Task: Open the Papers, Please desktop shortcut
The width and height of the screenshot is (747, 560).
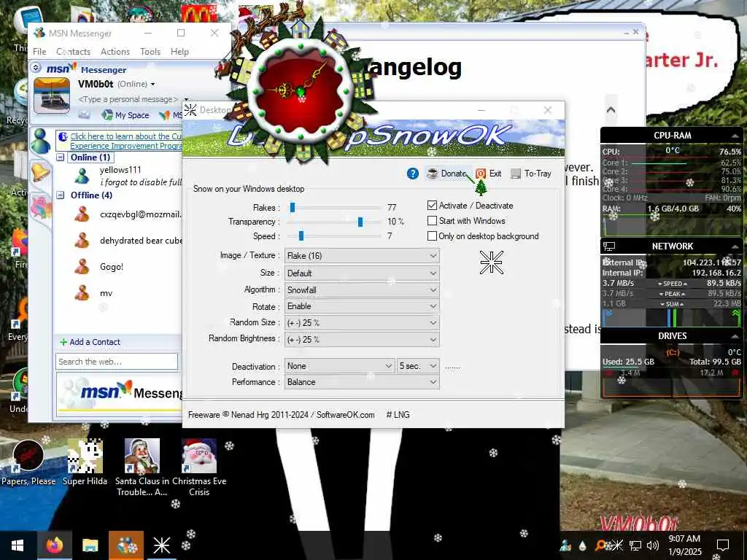Action: click(28, 462)
